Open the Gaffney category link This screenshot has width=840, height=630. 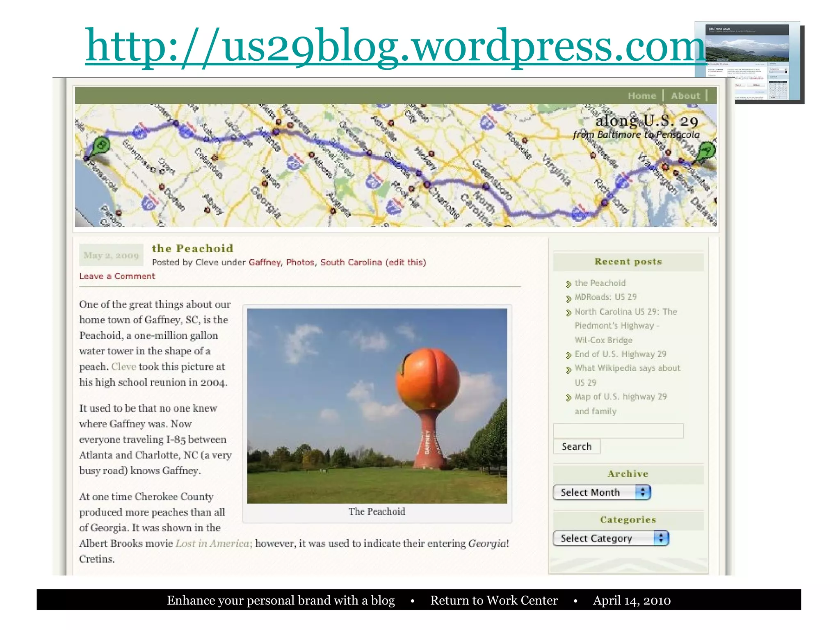pos(265,262)
